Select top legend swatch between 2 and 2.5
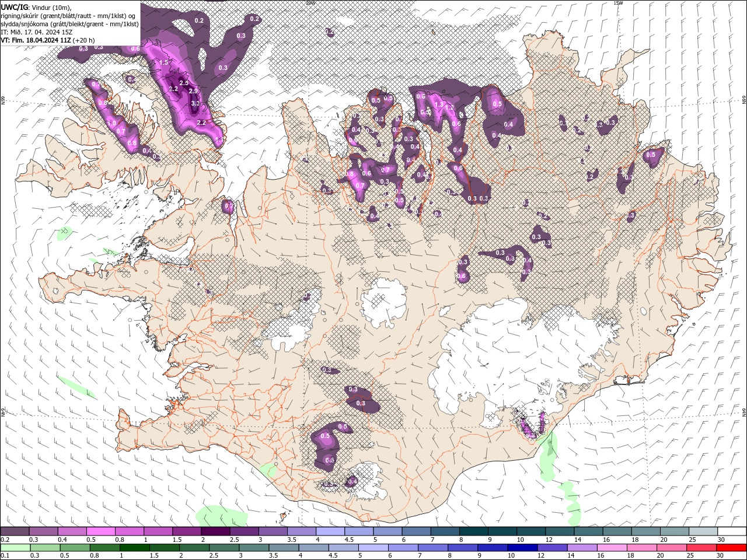Viewport: 747px width, 560px height. tap(215, 531)
